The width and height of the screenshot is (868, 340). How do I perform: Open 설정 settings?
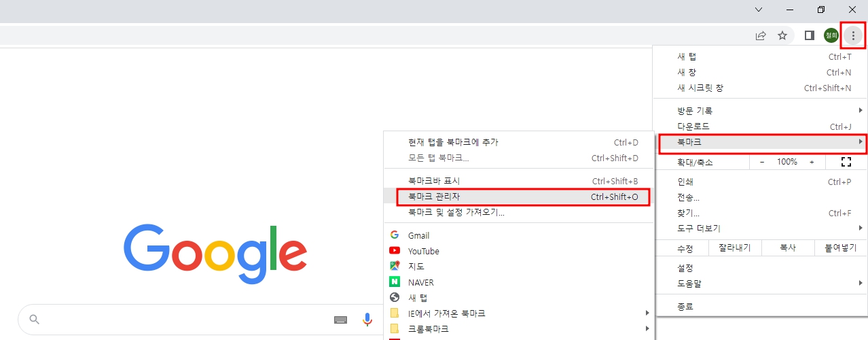pos(761,267)
